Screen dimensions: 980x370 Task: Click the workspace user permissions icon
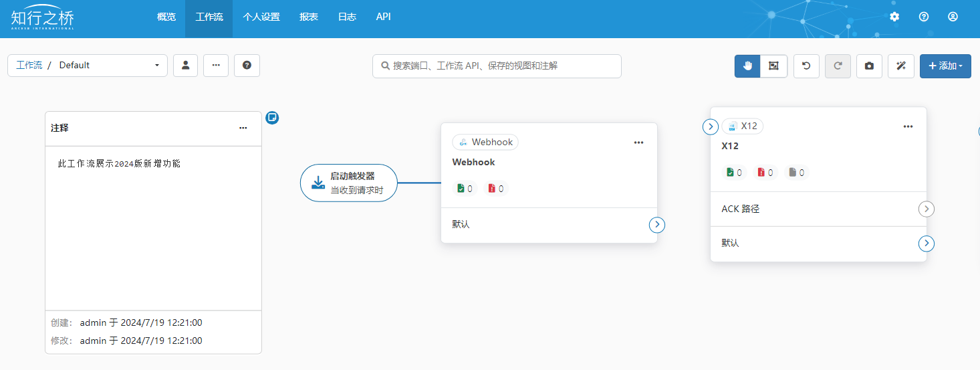(186, 66)
